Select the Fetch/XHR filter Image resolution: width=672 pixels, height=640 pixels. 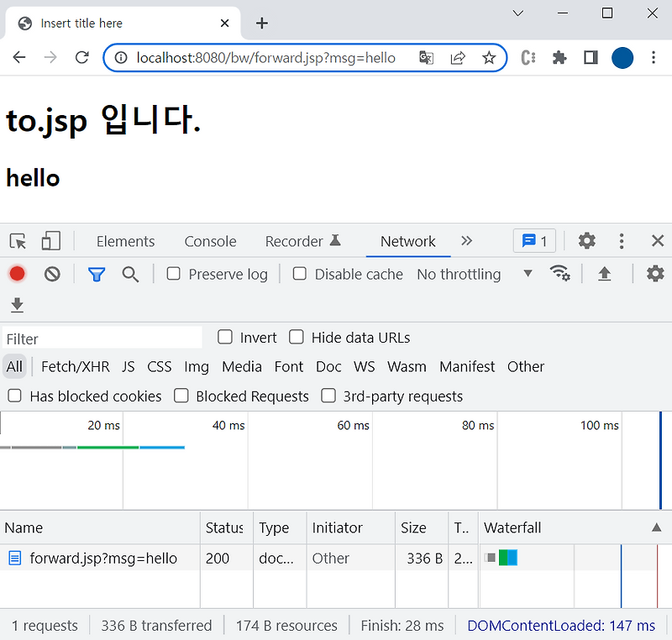(75, 367)
